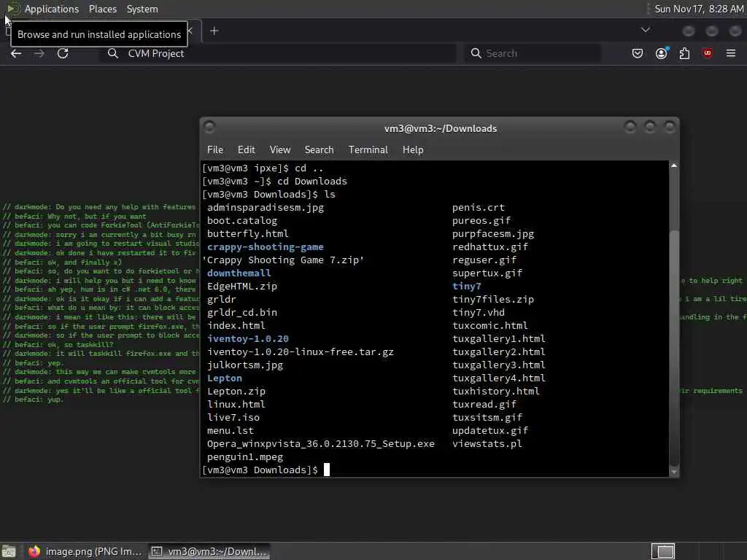Click the grldr_cd.bin file name

tap(242, 312)
